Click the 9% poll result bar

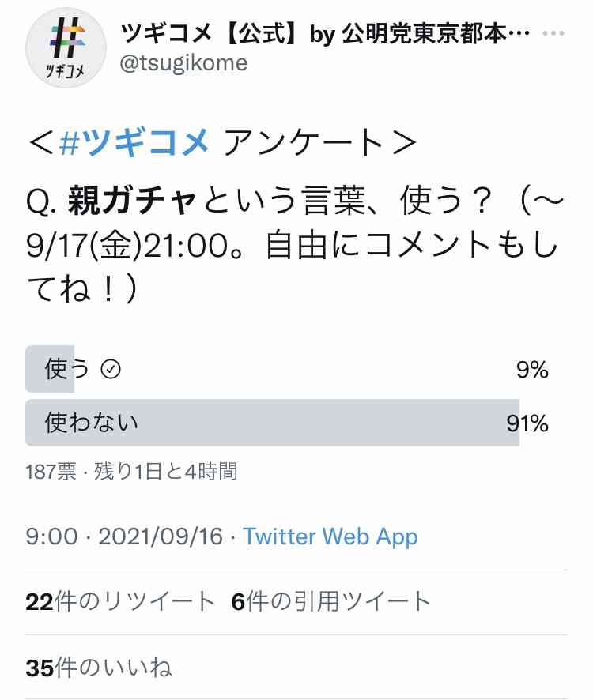[50, 369]
